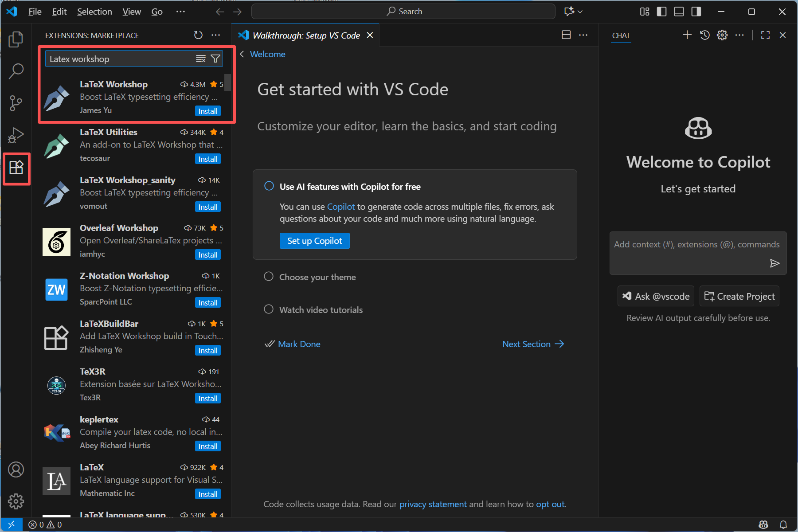Send the chat message arrow

(775, 263)
